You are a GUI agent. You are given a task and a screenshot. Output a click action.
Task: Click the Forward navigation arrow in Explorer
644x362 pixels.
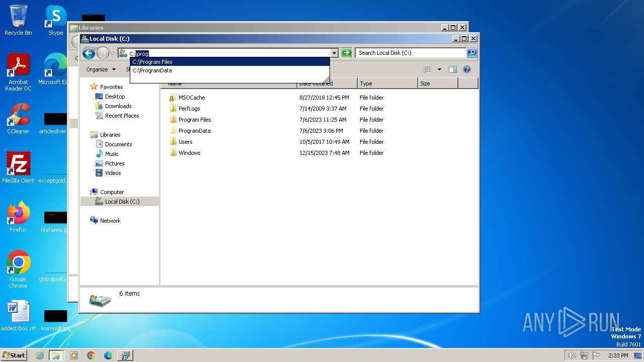(103, 53)
